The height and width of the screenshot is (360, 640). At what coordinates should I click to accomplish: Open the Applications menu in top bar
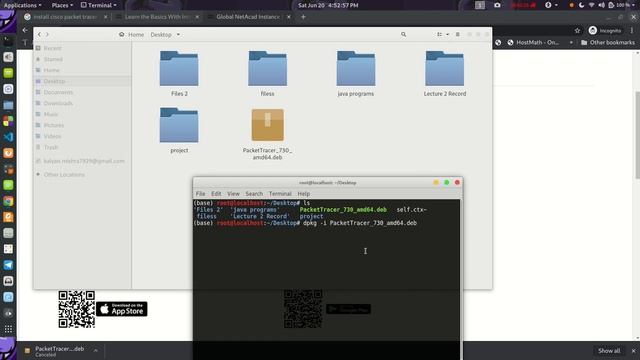point(22,5)
